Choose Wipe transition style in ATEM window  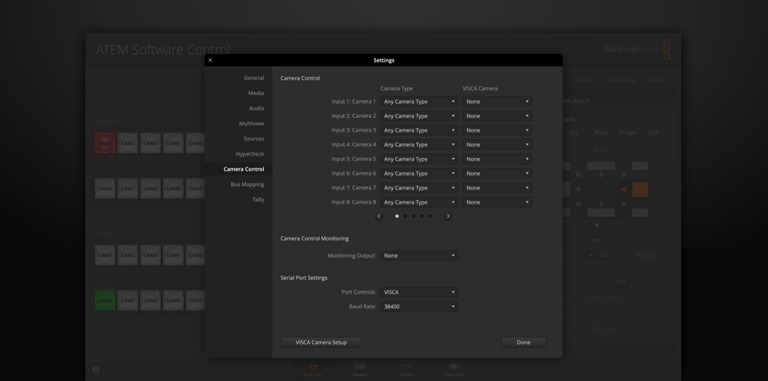(600, 133)
